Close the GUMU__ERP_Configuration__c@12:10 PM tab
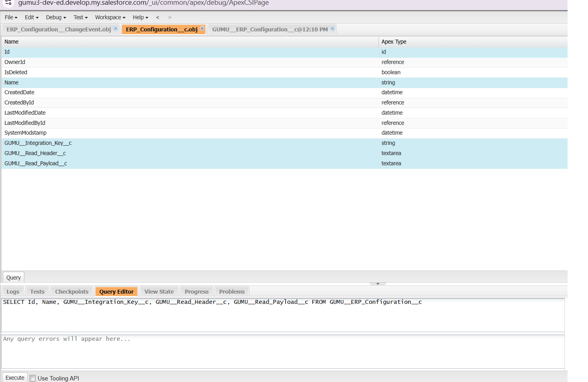Screen dimensions: 588x382 coord(332,29)
